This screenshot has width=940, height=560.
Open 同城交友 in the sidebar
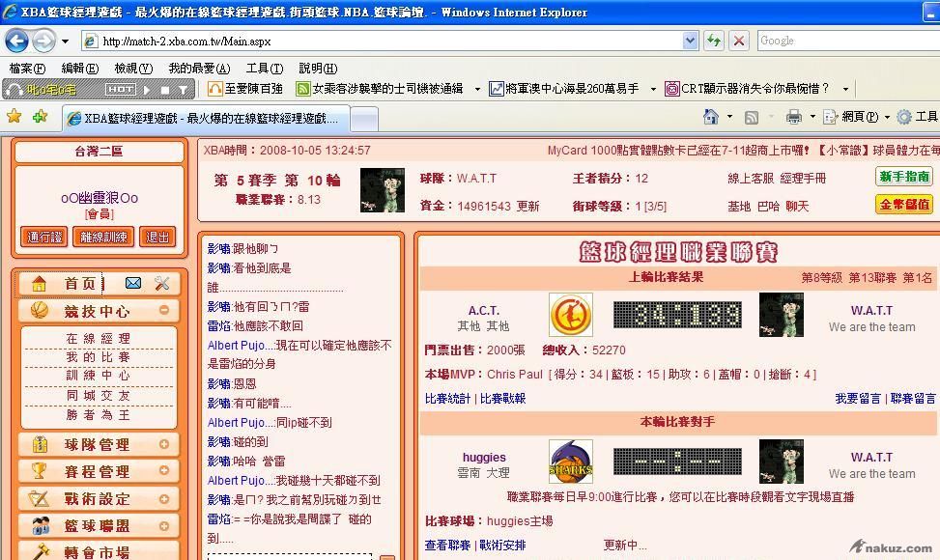coord(99,395)
